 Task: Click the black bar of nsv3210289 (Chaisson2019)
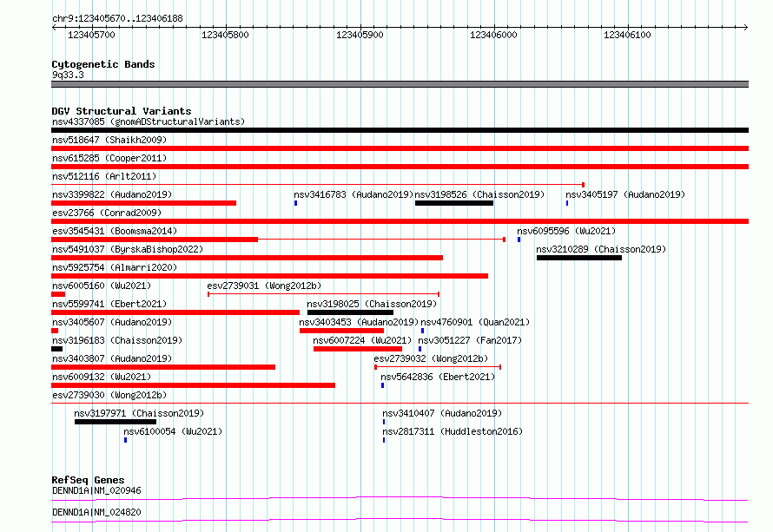(579, 258)
